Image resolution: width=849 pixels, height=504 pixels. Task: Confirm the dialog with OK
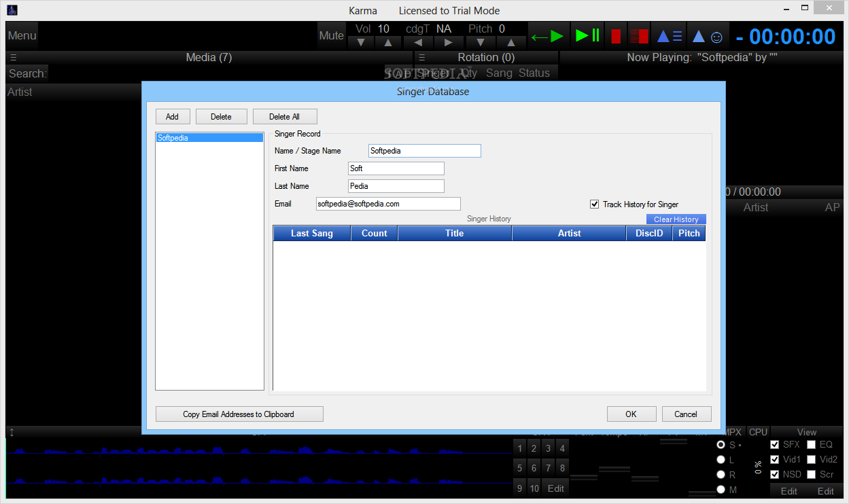click(x=631, y=414)
